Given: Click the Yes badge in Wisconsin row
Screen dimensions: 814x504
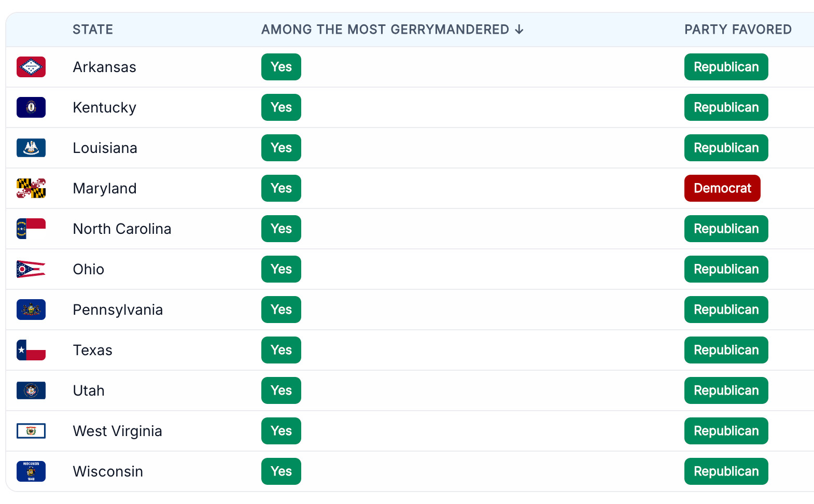Looking at the screenshot, I should point(281,471).
